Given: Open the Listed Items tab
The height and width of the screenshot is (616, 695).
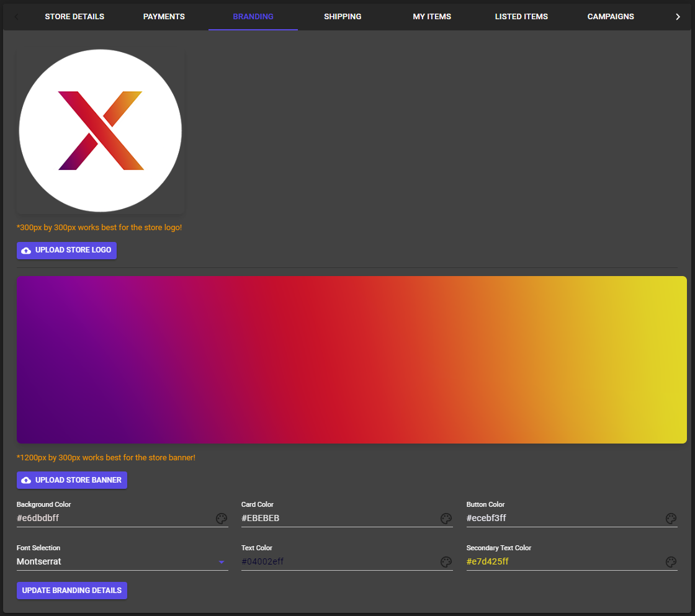Looking at the screenshot, I should [521, 17].
